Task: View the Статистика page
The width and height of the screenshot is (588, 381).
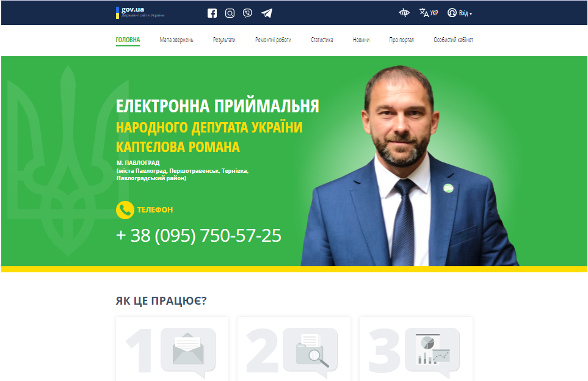Action: click(x=322, y=40)
